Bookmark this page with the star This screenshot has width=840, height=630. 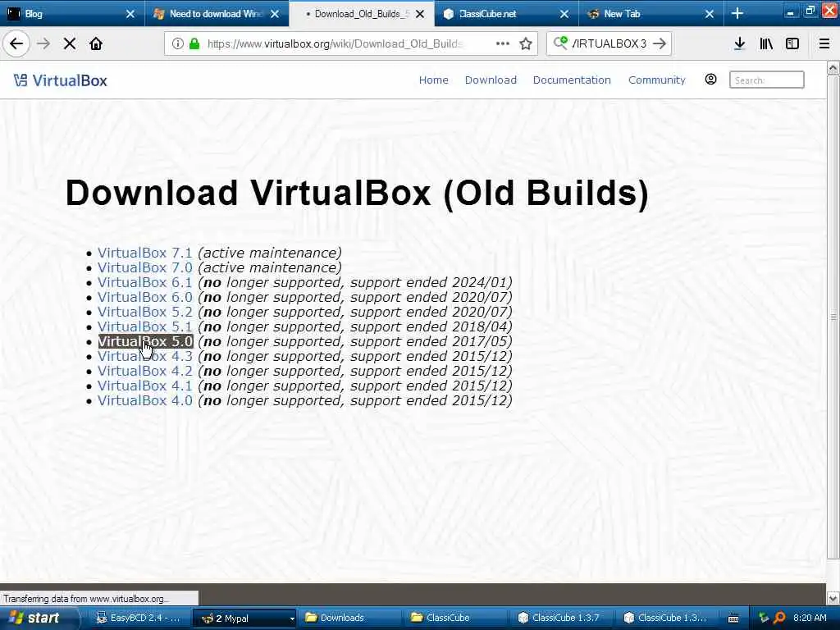coord(526,43)
